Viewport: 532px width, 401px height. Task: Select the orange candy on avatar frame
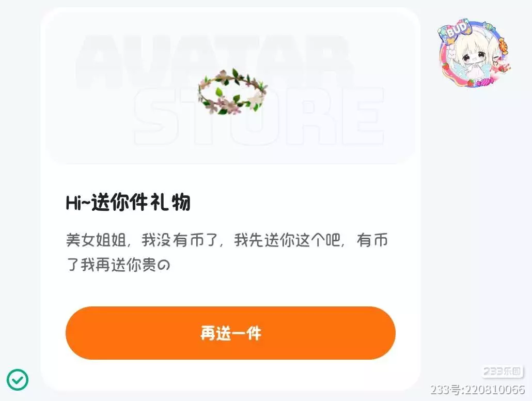click(503, 46)
